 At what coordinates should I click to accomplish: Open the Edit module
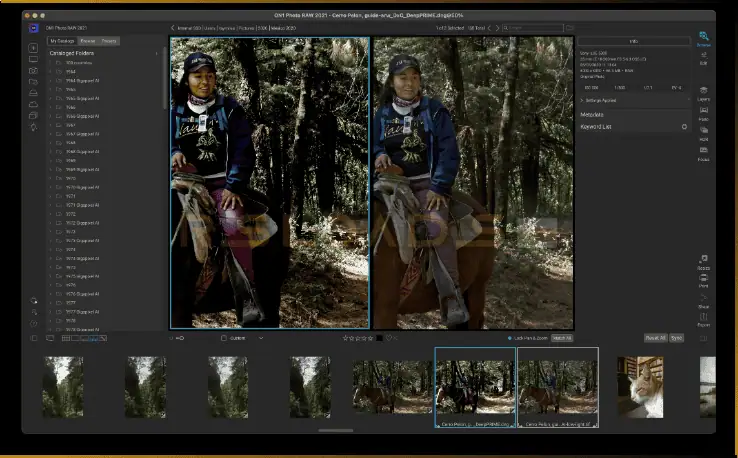(x=704, y=57)
